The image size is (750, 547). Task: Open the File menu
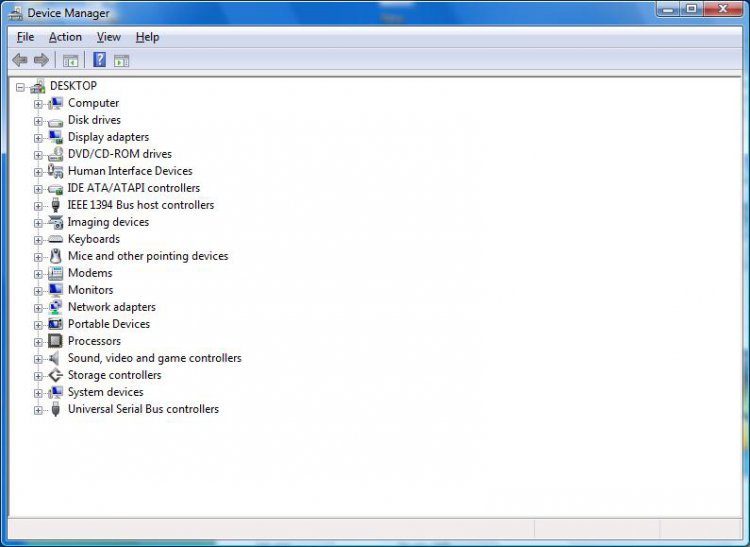(x=25, y=37)
